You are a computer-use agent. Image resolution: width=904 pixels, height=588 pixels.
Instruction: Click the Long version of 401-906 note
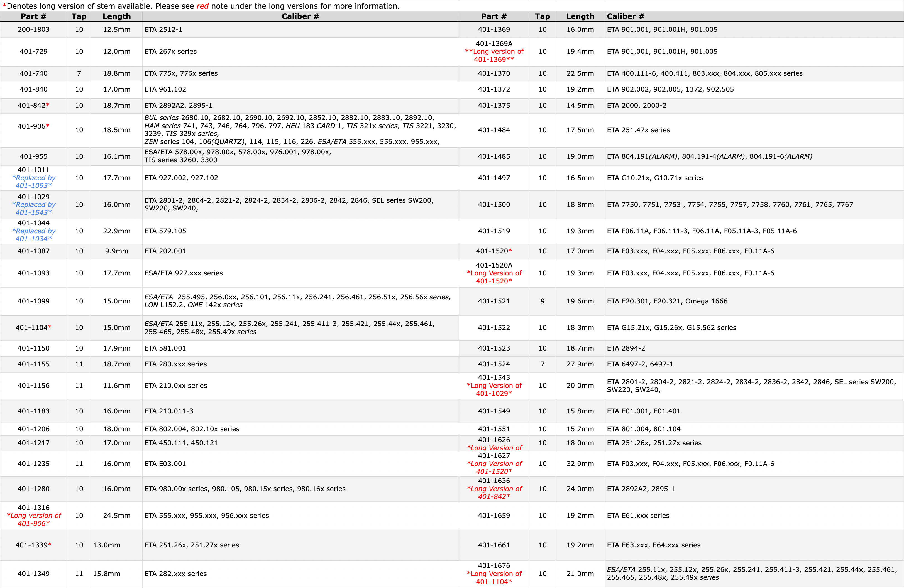click(34, 519)
